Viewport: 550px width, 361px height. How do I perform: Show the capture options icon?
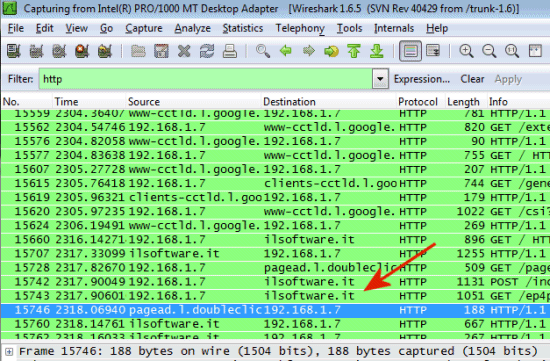pos(36,51)
